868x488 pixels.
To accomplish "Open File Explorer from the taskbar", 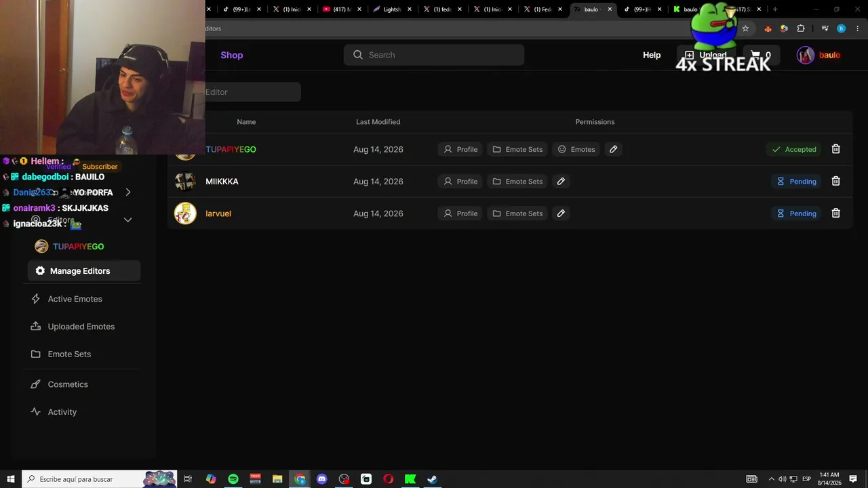I will pyautogui.click(x=277, y=479).
